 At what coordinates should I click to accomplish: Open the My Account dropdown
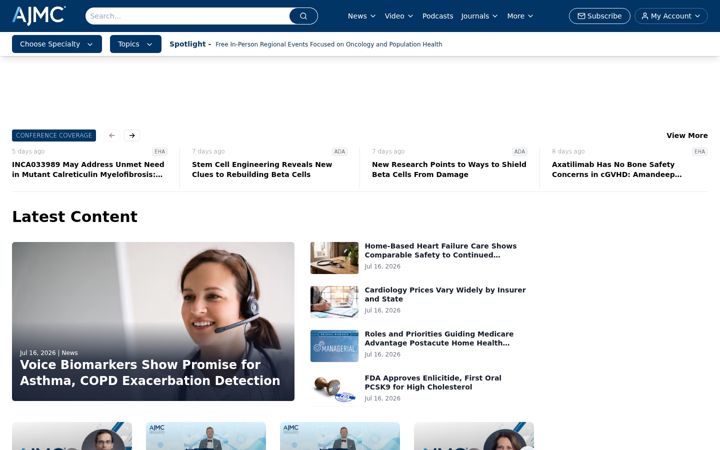click(x=671, y=16)
